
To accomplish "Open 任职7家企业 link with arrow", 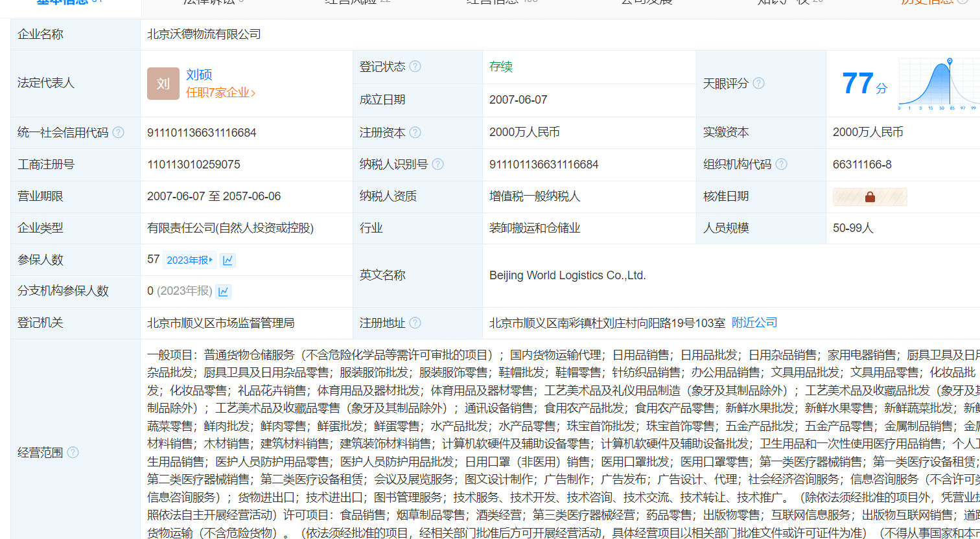I will (221, 93).
